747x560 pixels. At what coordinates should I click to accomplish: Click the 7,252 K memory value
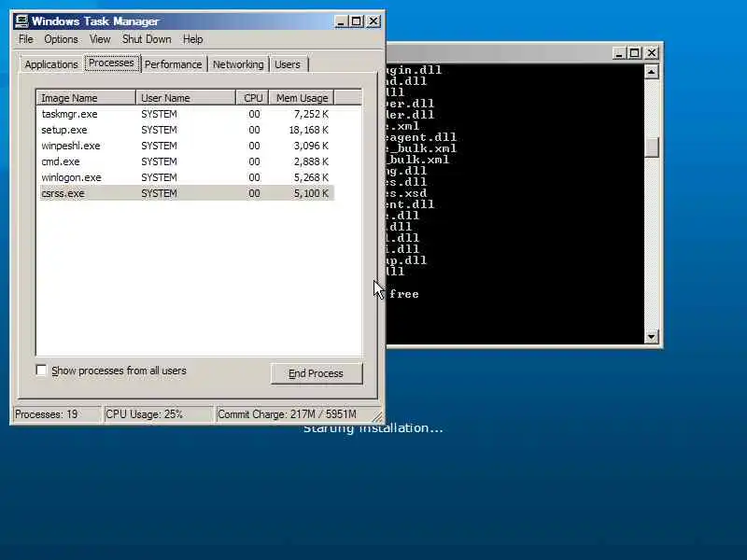click(311, 114)
